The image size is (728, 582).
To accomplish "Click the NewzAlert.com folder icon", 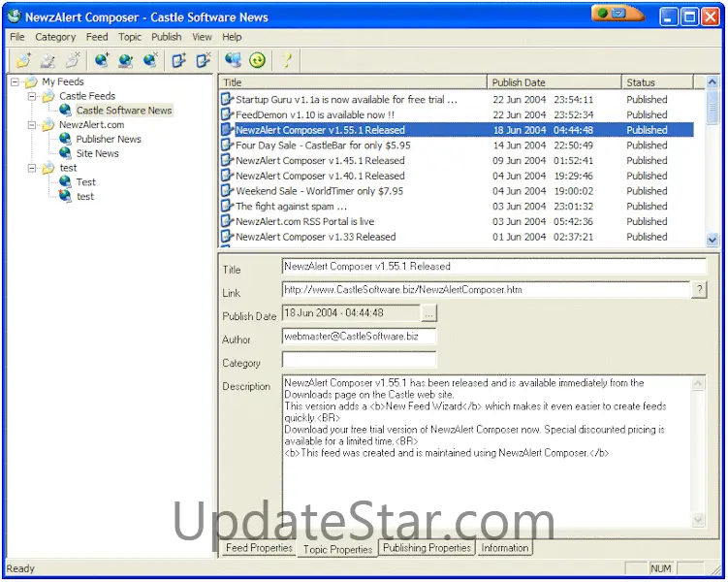I will 48,125.
